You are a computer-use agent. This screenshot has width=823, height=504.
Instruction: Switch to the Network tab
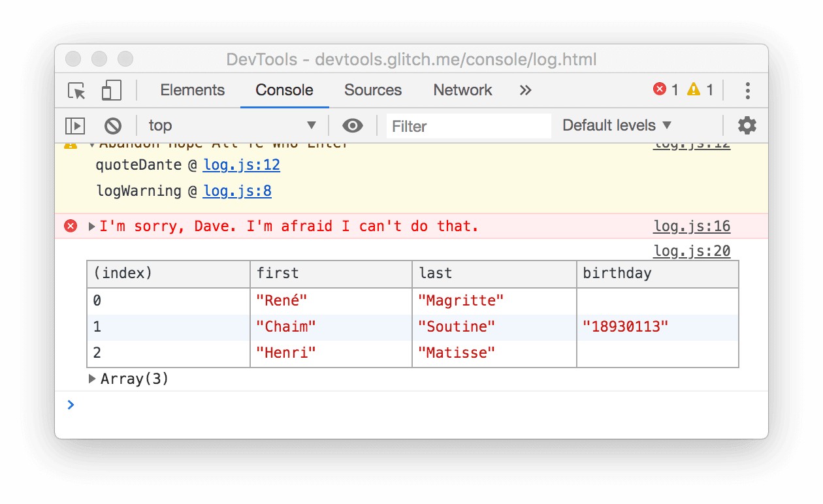[x=462, y=90]
